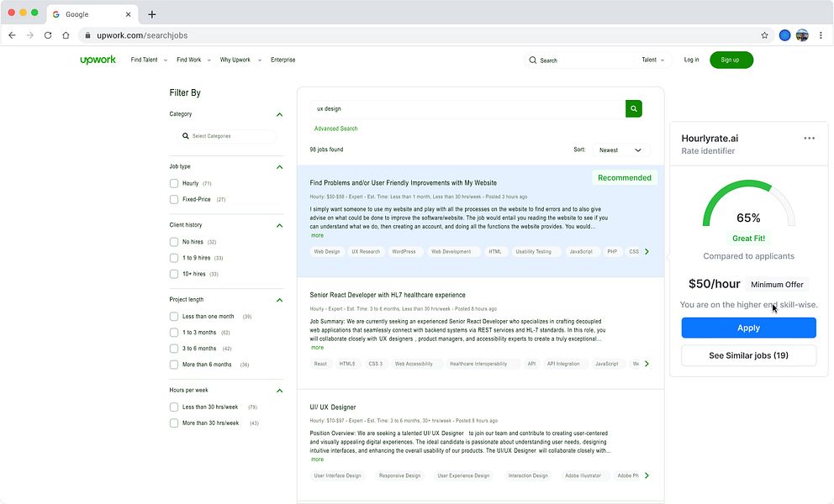834x504 pixels.
Task: Tick Less than one month checkbox
Action: 174,317
